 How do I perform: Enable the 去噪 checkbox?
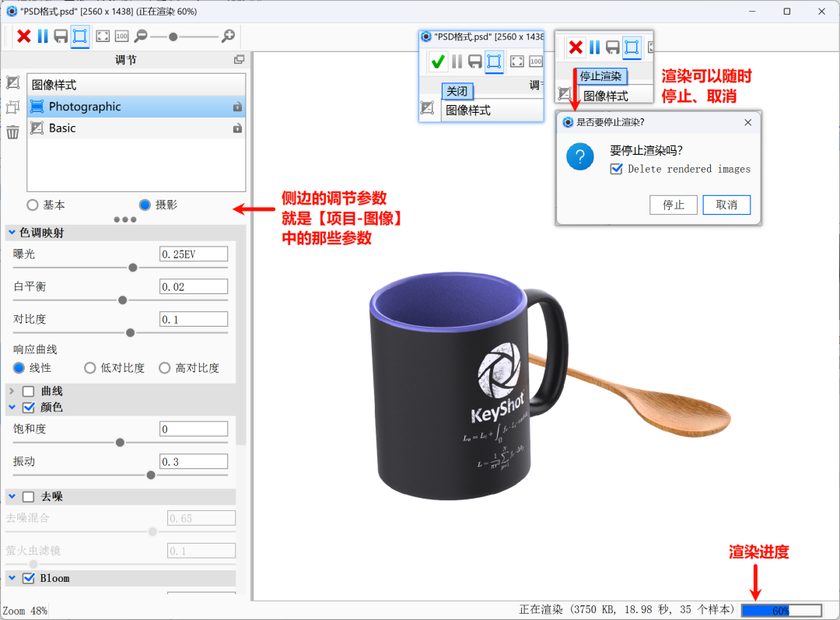click(x=29, y=497)
